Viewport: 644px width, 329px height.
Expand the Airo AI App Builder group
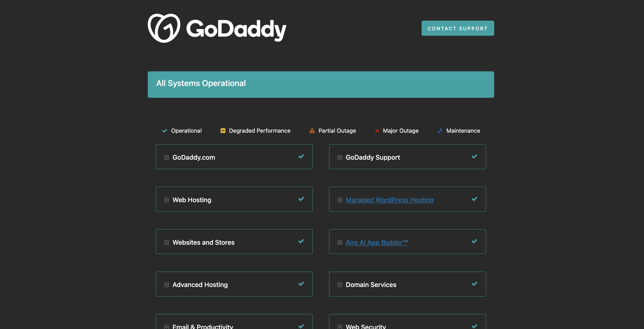[x=340, y=242]
